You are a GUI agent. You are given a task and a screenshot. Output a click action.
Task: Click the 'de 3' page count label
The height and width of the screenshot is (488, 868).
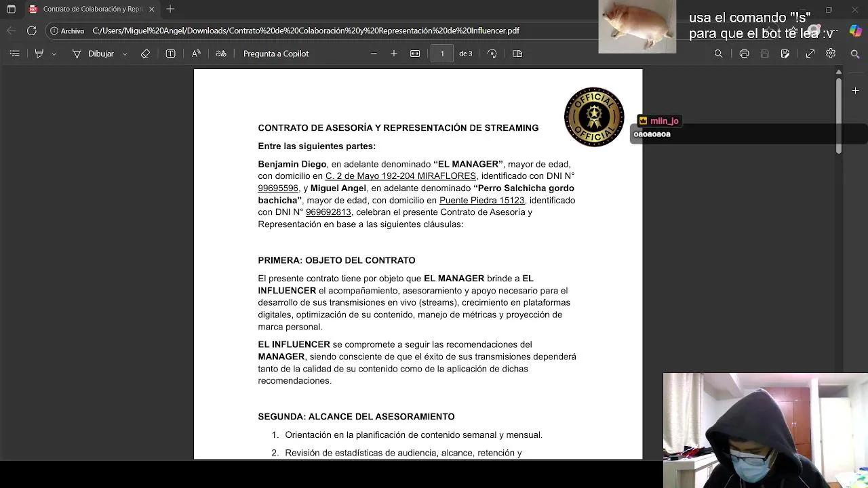click(x=465, y=54)
